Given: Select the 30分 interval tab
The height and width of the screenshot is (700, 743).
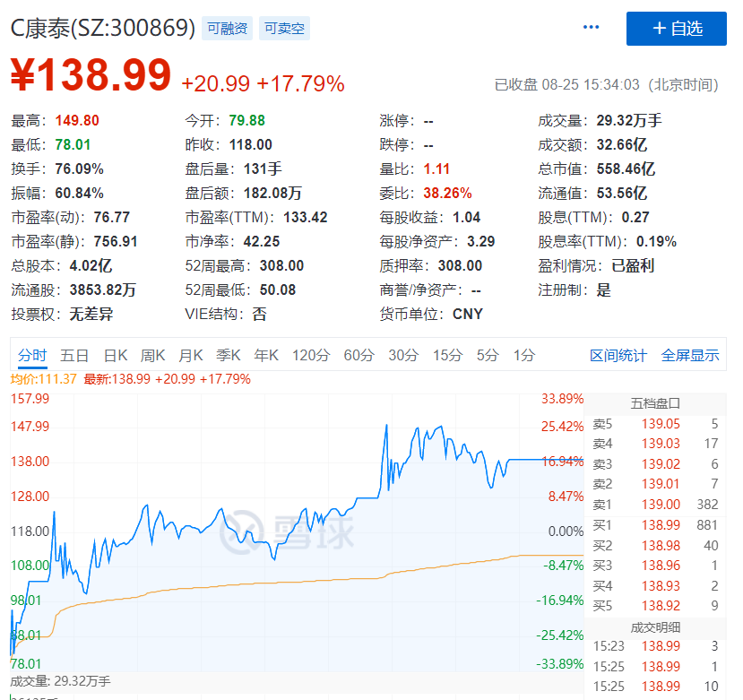Looking at the screenshot, I should pyautogui.click(x=403, y=355).
